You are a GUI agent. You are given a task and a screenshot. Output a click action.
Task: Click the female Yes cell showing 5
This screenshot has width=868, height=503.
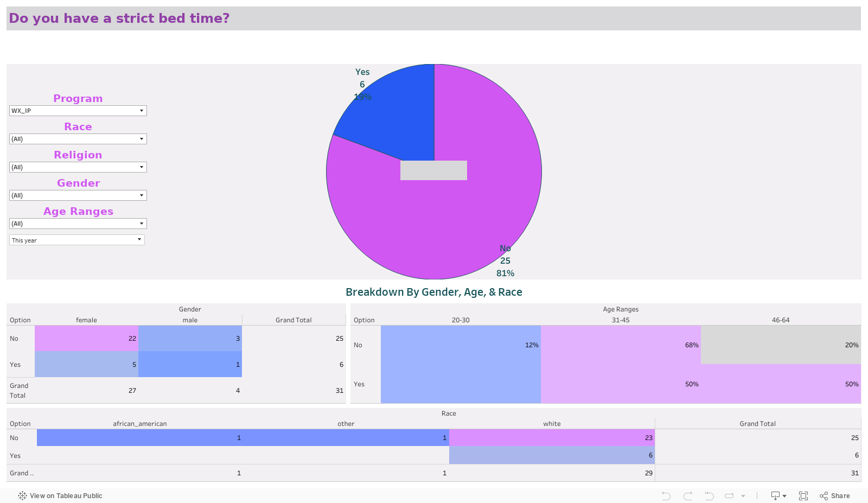[x=86, y=364]
